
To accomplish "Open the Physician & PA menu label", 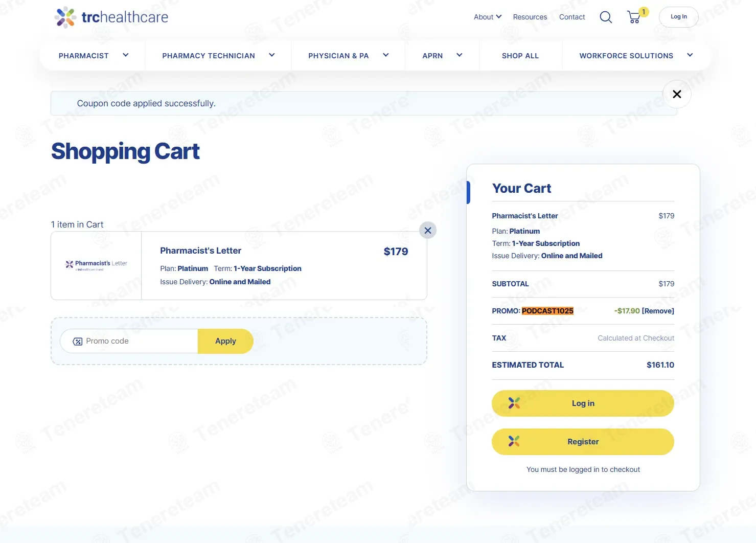I will [338, 56].
